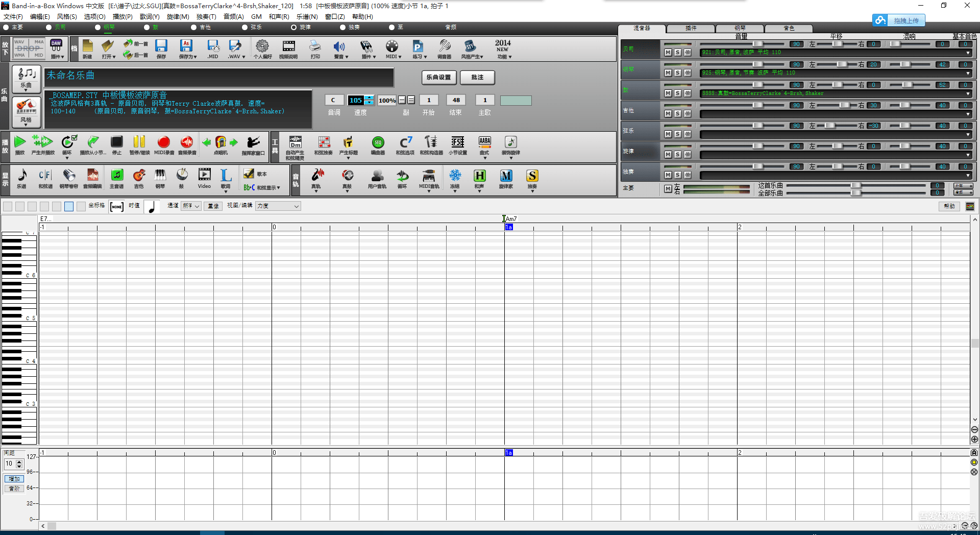Click the Save (保存) floppy disk icon
The width and height of the screenshot is (980, 535).
[161, 47]
